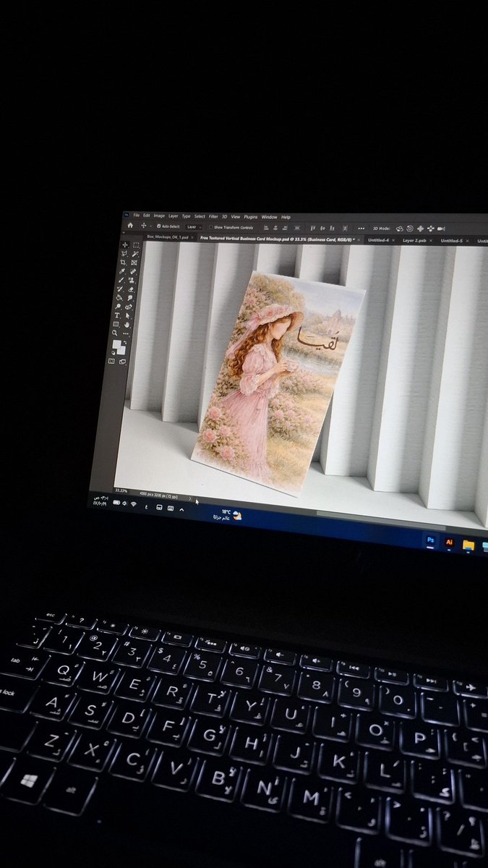Click the Wi-Fi icon in system tray

[134, 503]
